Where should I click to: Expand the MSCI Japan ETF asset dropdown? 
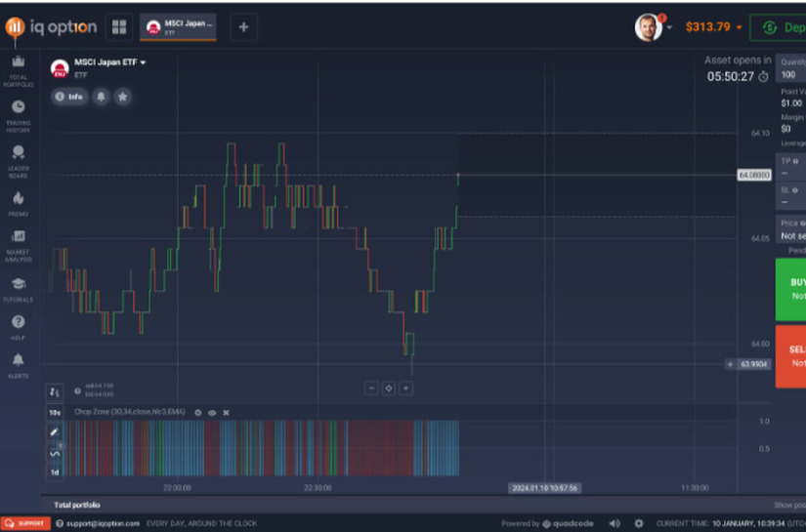(x=143, y=62)
